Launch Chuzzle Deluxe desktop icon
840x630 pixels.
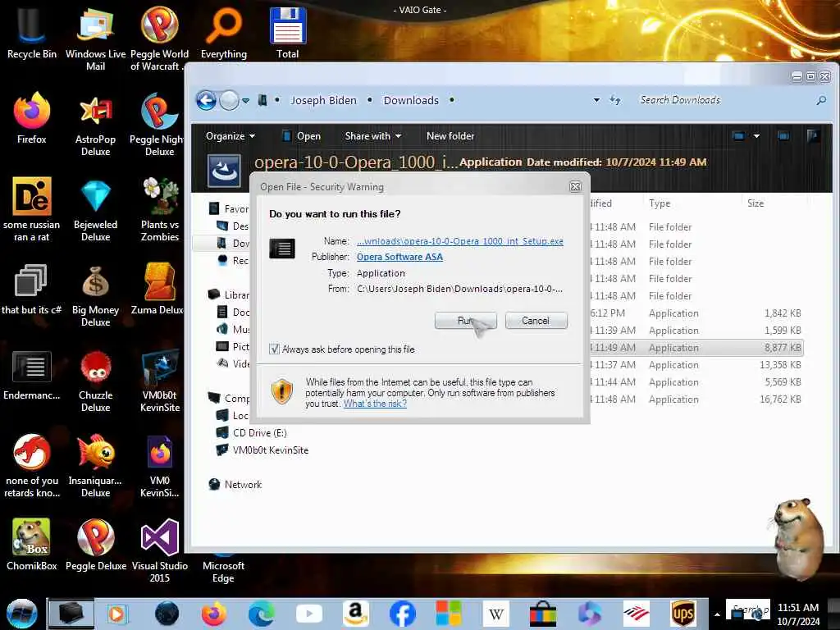95,381
